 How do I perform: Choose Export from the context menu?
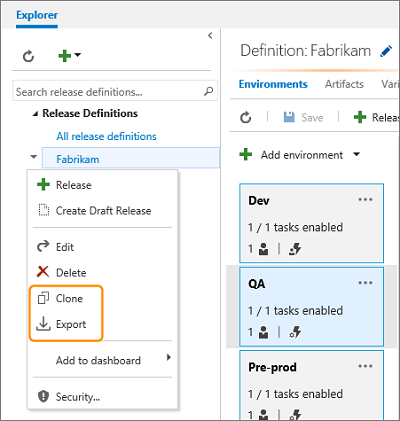point(103,324)
